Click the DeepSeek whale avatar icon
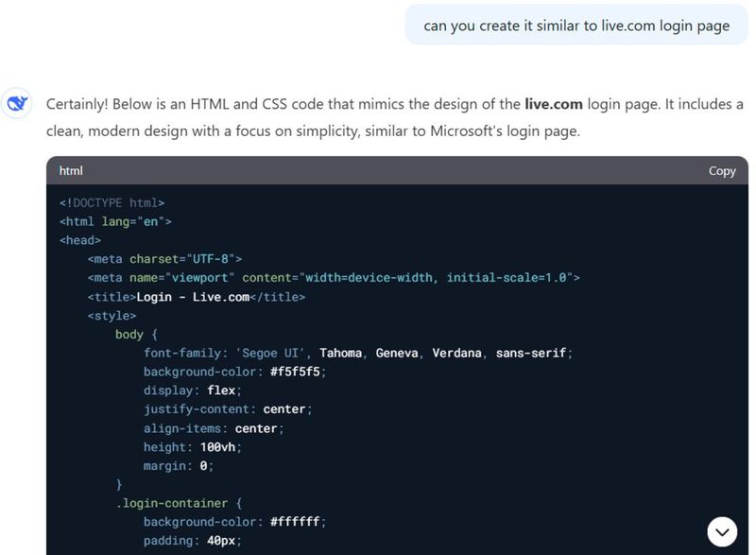 18,104
